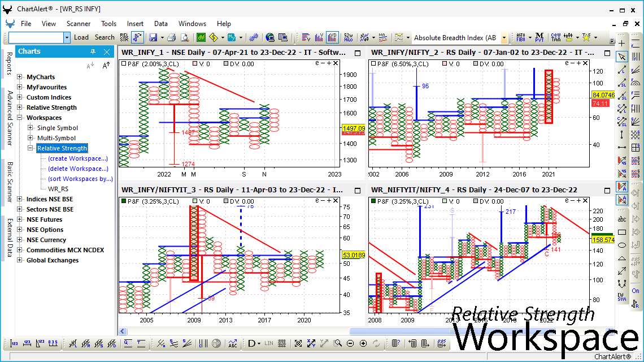This screenshot has width=644, height=362.
Task: Click the (sort Workspaces by...) link
Action: point(80,179)
